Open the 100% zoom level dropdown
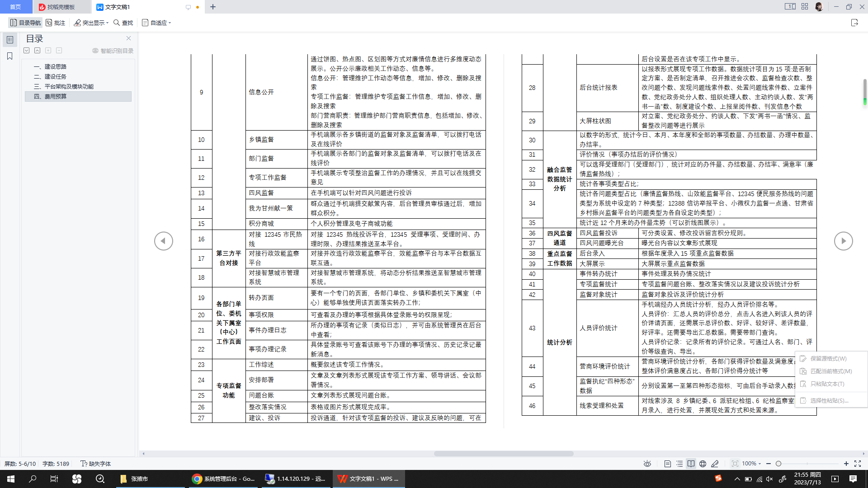The height and width of the screenshot is (488, 868). (x=752, y=464)
